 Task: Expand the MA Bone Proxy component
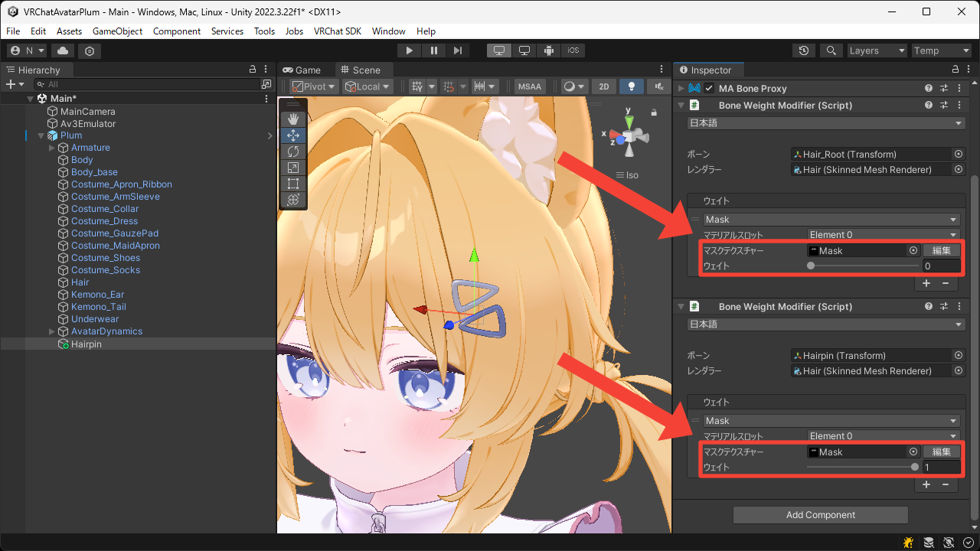(681, 89)
